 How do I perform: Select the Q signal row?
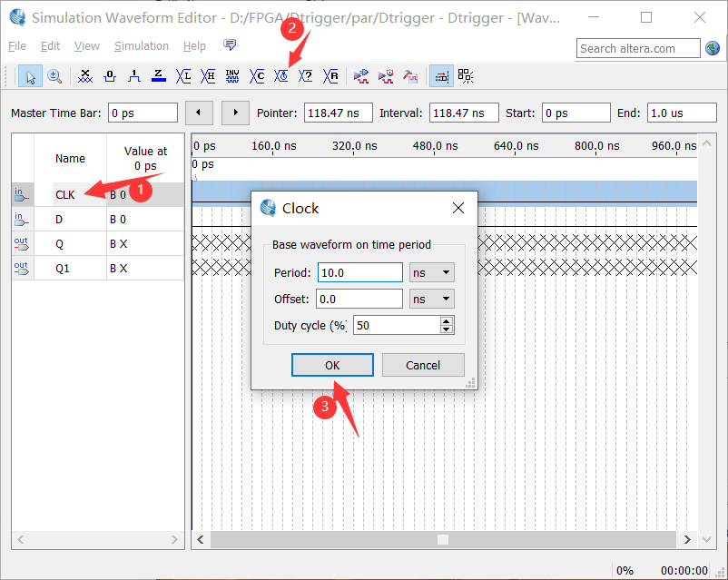[97, 244]
